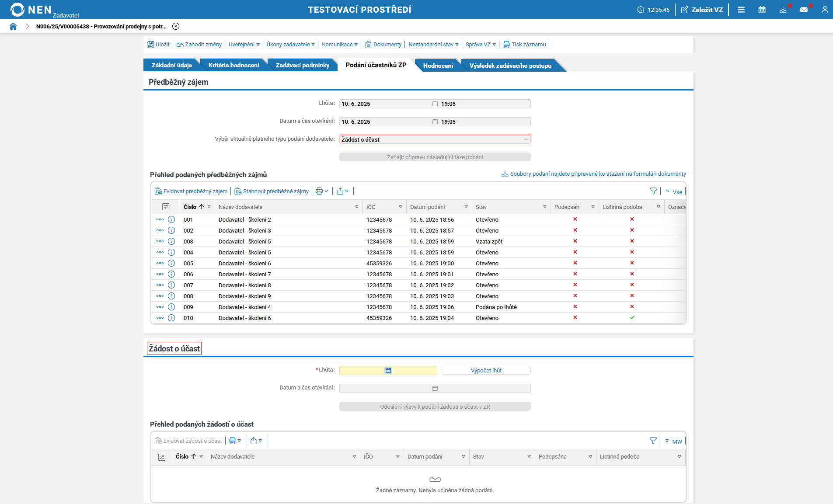This screenshot has height=504, width=833.
Task: Expand the Žádost o účast type dropdown
Action: click(526, 139)
